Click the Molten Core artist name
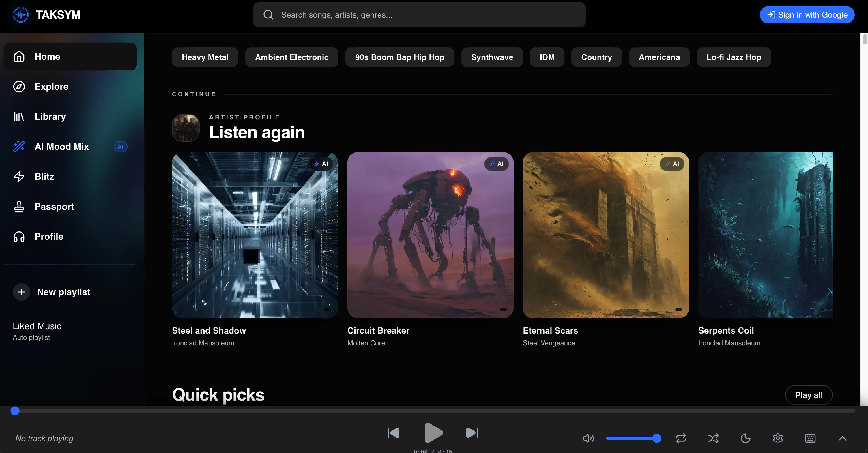 coord(366,343)
